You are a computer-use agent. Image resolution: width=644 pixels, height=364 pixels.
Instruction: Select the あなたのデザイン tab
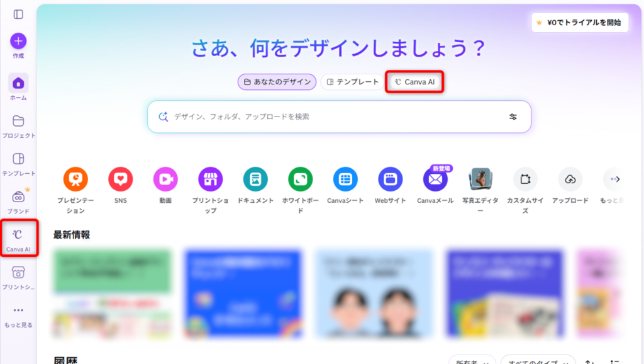click(x=277, y=82)
